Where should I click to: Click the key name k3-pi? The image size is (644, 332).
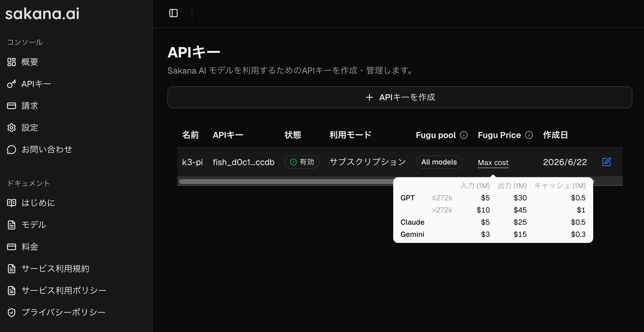192,162
